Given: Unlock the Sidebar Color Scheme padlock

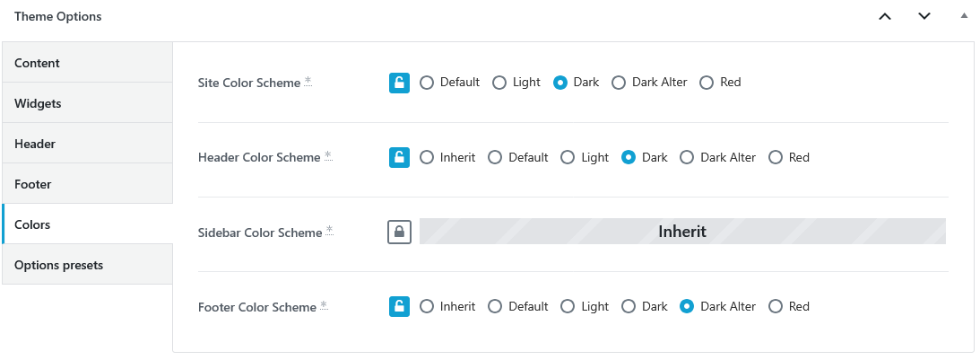Looking at the screenshot, I should tap(399, 233).
